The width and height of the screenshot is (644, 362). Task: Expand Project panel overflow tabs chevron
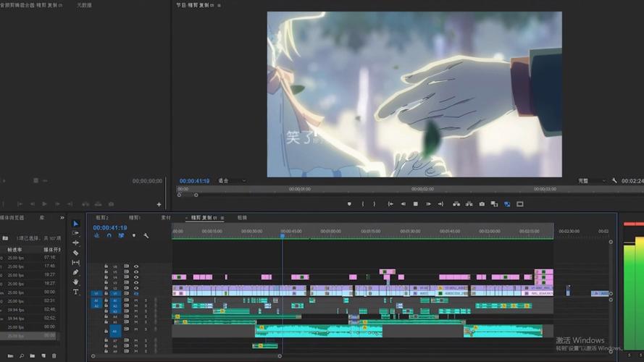coord(62,217)
